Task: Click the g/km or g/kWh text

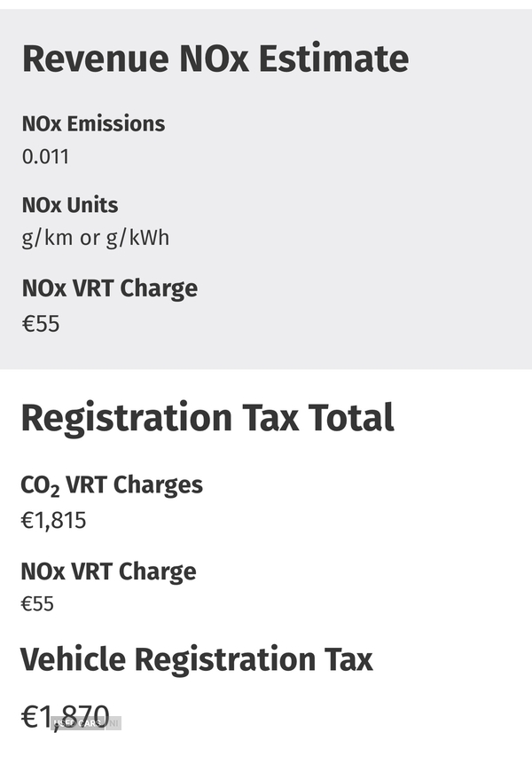Action: [96, 239]
